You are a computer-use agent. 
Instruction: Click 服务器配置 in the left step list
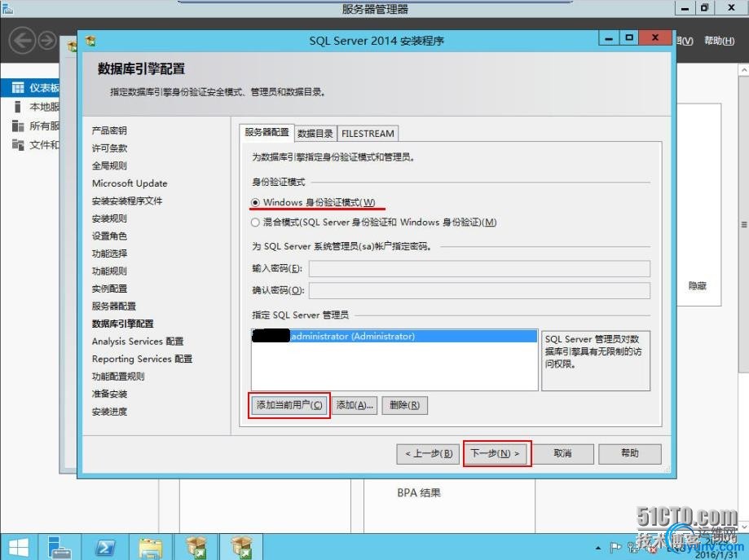[x=113, y=306]
